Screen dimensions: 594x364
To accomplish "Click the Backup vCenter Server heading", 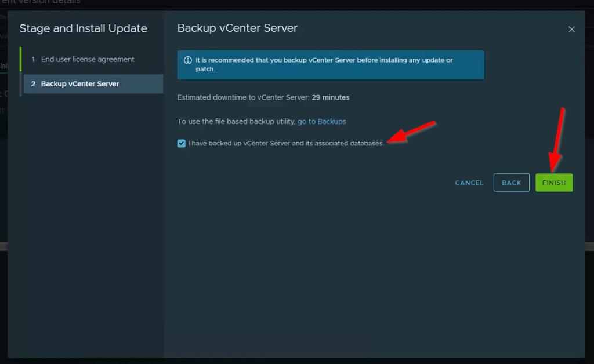I will coord(237,28).
